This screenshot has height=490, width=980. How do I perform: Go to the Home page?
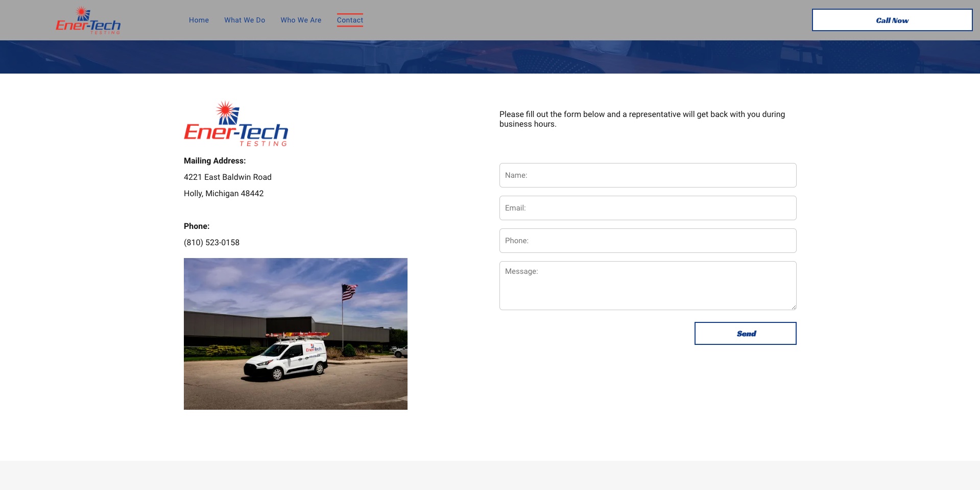point(199,20)
